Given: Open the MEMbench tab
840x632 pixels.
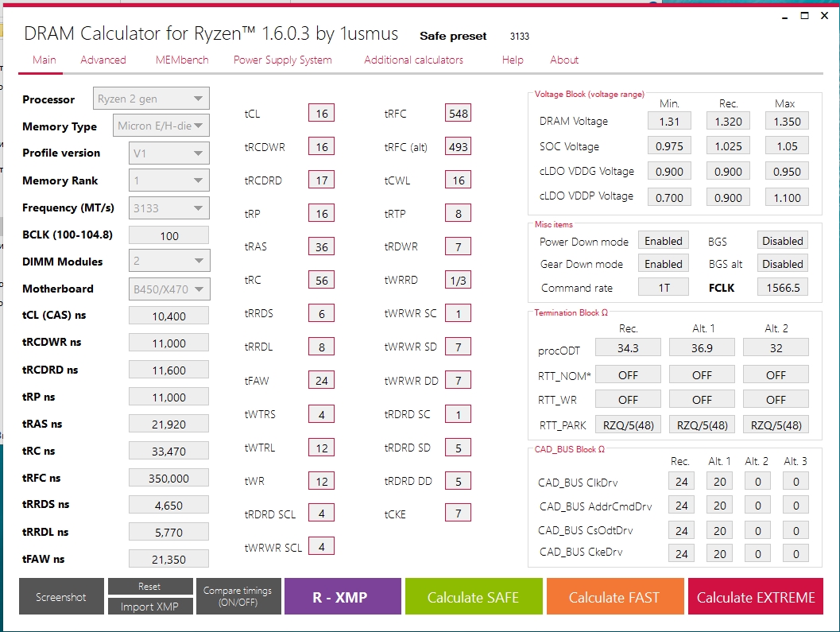Looking at the screenshot, I should tap(182, 60).
